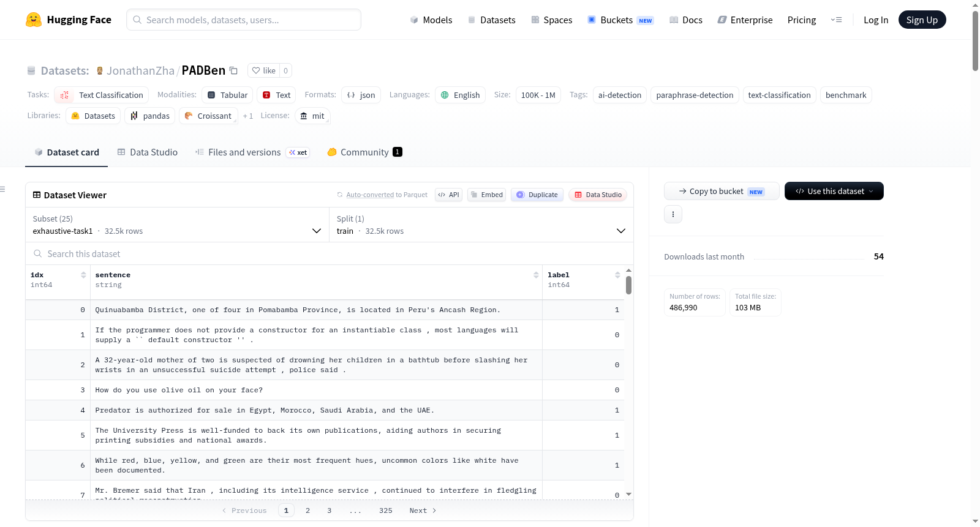Open the Community tab
The height and width of the screenshot is (527, 980).
pyautogui.click(x=364, y=152)
